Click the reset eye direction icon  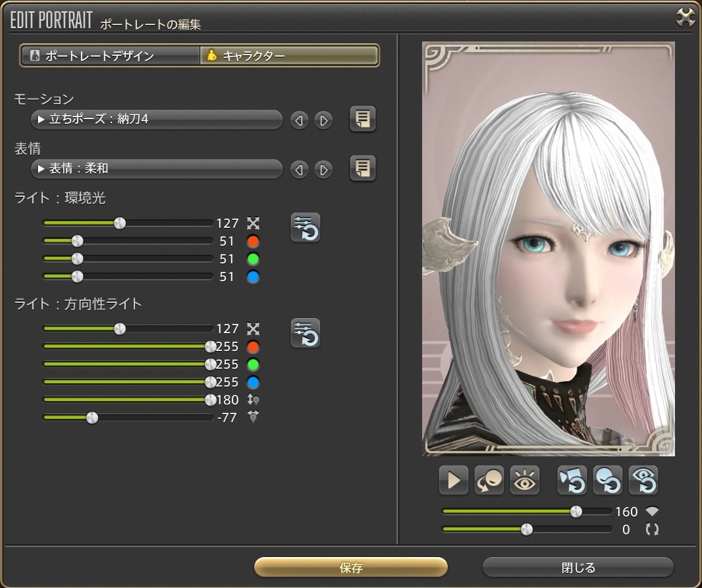[643, 481]
